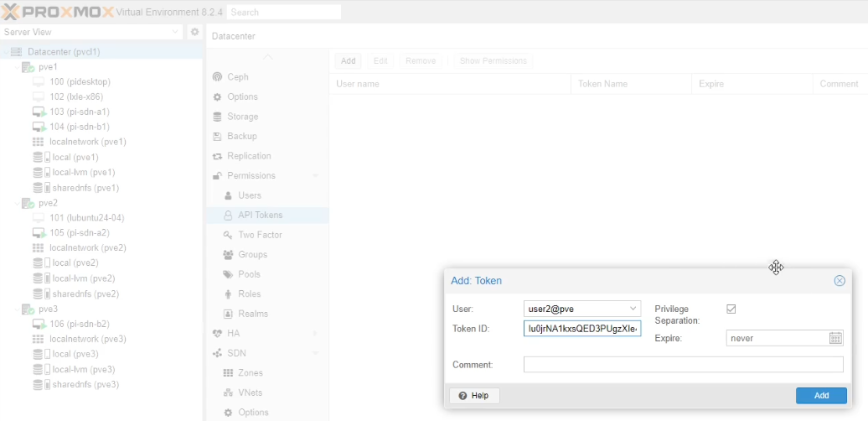This screenshot has height=421, width=868.
Task: Sort by the User name column header
Action: pos(449,84)
